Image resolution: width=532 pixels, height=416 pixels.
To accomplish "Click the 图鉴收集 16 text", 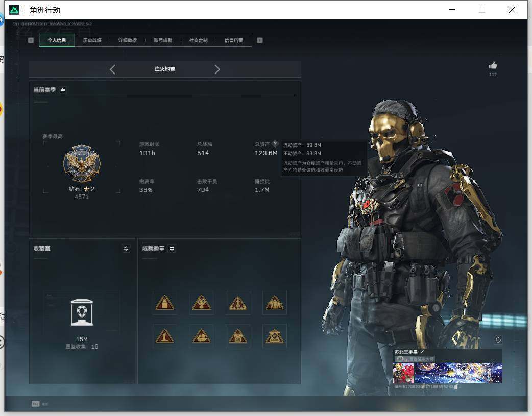I will click(82, 347).
